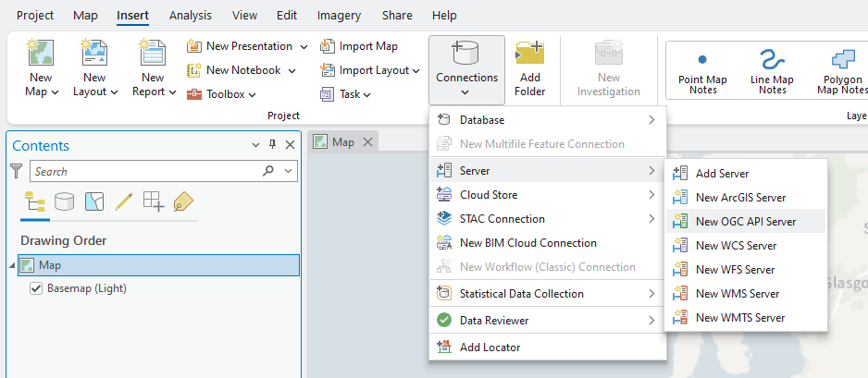Choose New OGC API Server
Viewport: 868px width, 378px height.
pos(746,221)
